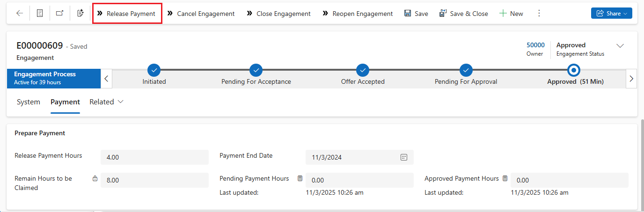Open the record set form icon

click(x=40, y=14)
